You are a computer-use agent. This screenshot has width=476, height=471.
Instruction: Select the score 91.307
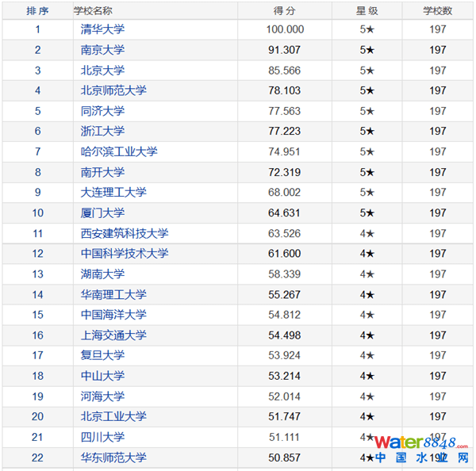pyautogui.click(x=285, y=50)
